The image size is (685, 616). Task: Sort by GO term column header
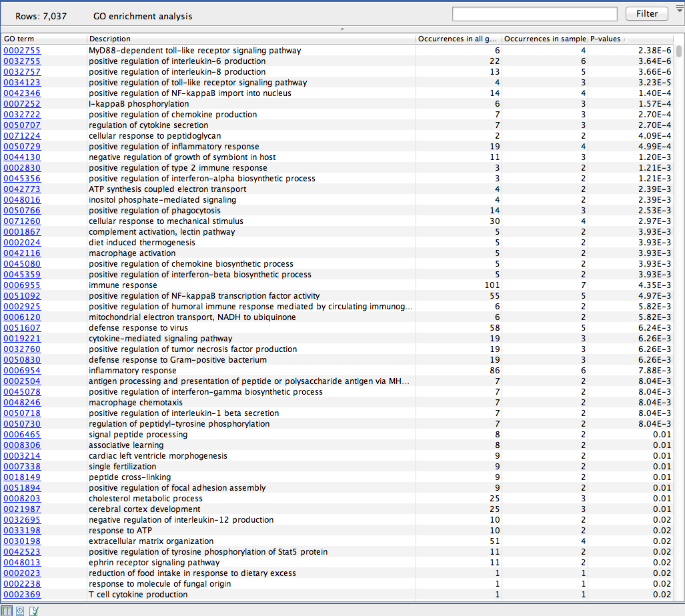point(44,39)
